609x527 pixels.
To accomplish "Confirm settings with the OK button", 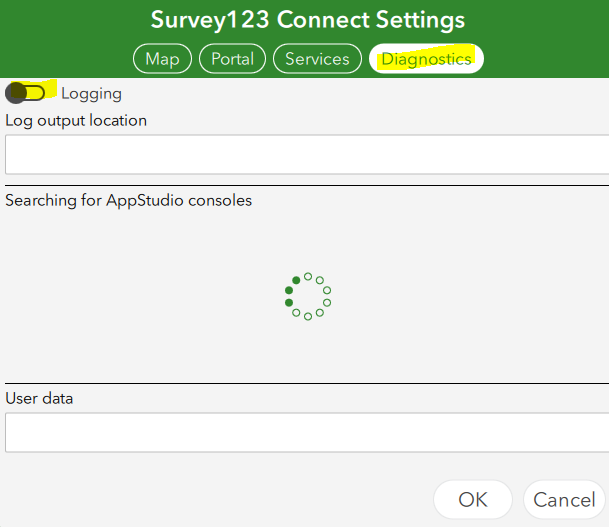I will pos(472,499).
